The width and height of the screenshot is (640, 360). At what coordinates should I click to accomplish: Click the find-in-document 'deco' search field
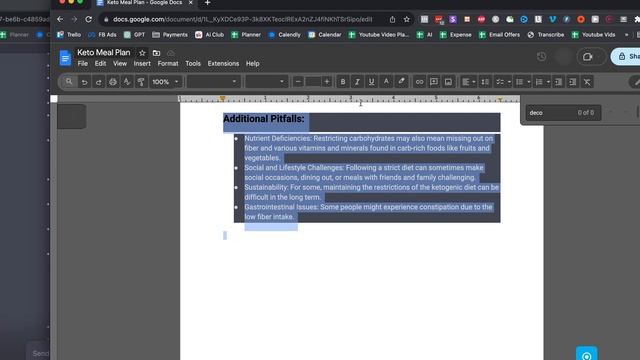pos(563,113)
